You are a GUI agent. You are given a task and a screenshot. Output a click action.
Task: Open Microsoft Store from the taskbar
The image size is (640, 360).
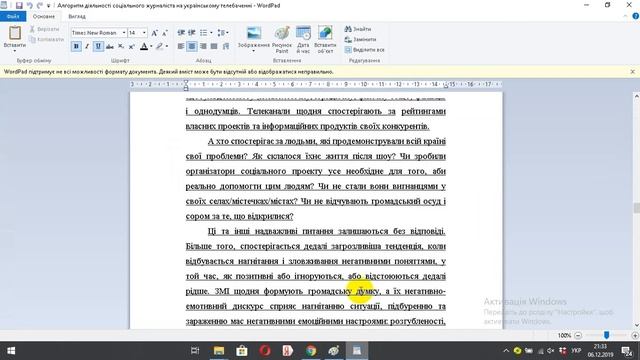[242, 351]
